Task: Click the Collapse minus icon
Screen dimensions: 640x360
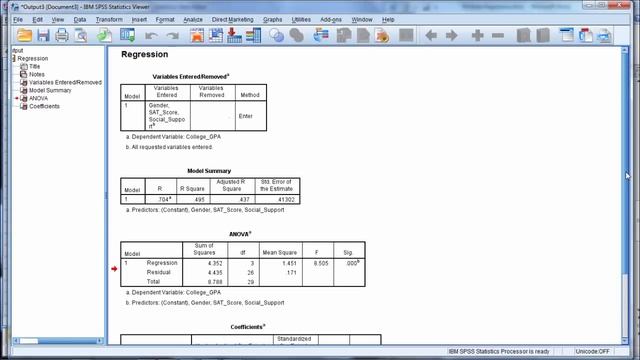Action: (x=498, y=36)
